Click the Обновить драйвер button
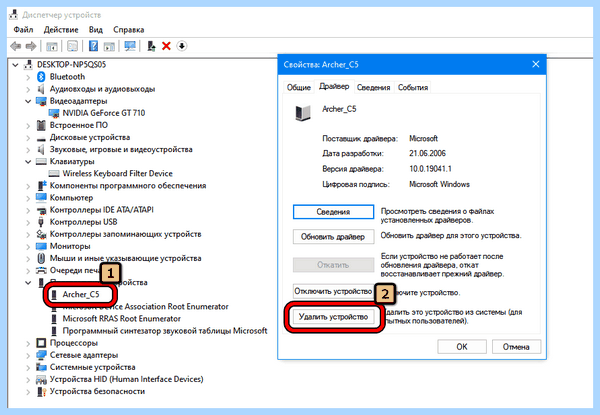 [x=333, y=237]
